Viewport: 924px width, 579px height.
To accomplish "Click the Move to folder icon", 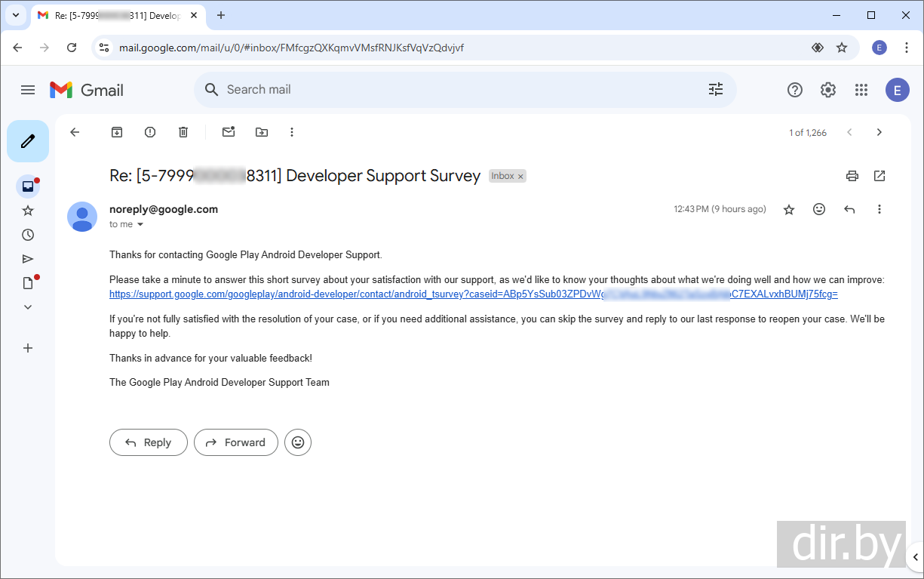I will [x=262, y=132].
